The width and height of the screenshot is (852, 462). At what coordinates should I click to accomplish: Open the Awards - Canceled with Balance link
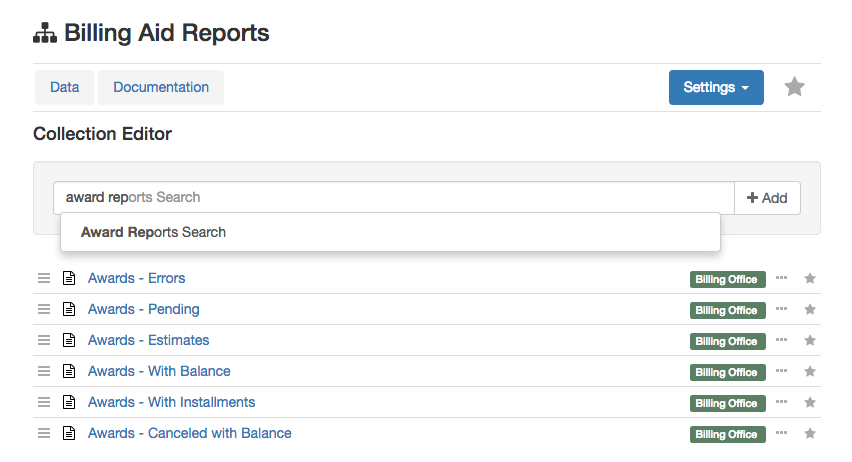pos(190,433)
